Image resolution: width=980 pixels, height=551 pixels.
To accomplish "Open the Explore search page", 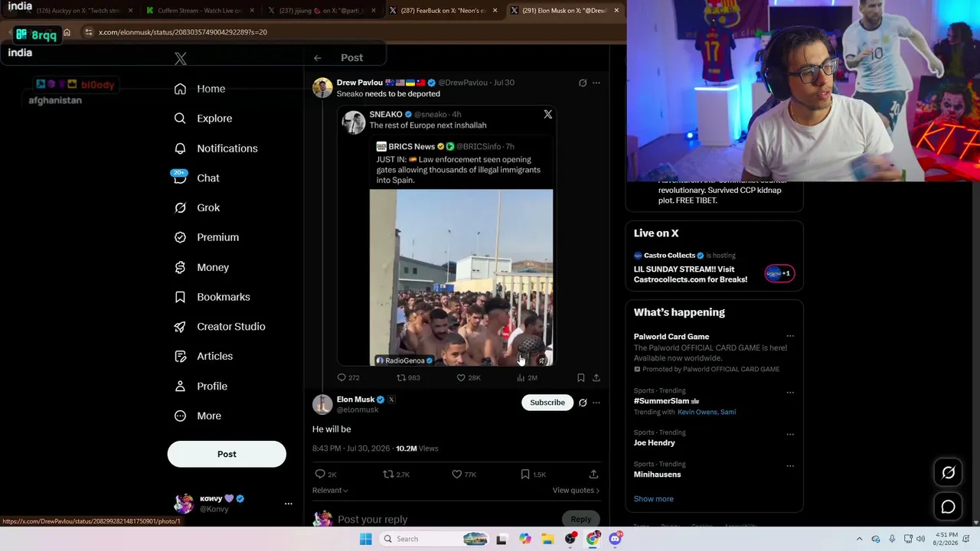I will click(203, 119).
